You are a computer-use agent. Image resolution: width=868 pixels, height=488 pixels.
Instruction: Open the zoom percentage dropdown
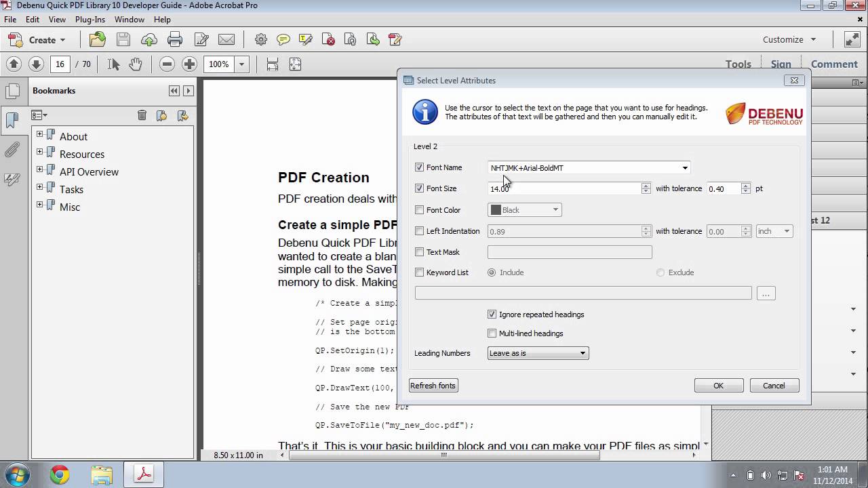(241, 64)
